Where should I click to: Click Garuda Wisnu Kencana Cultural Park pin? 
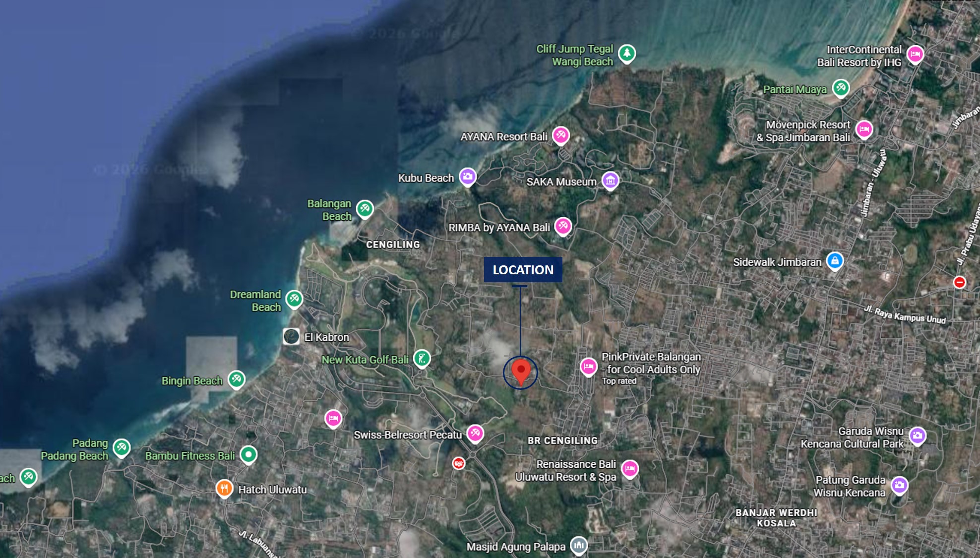918,436
